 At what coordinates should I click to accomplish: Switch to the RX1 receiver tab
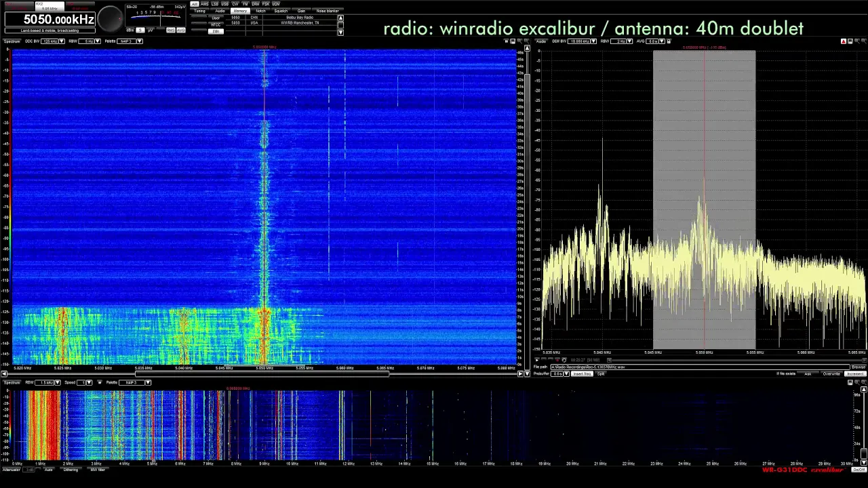click(x=19, y=6)
